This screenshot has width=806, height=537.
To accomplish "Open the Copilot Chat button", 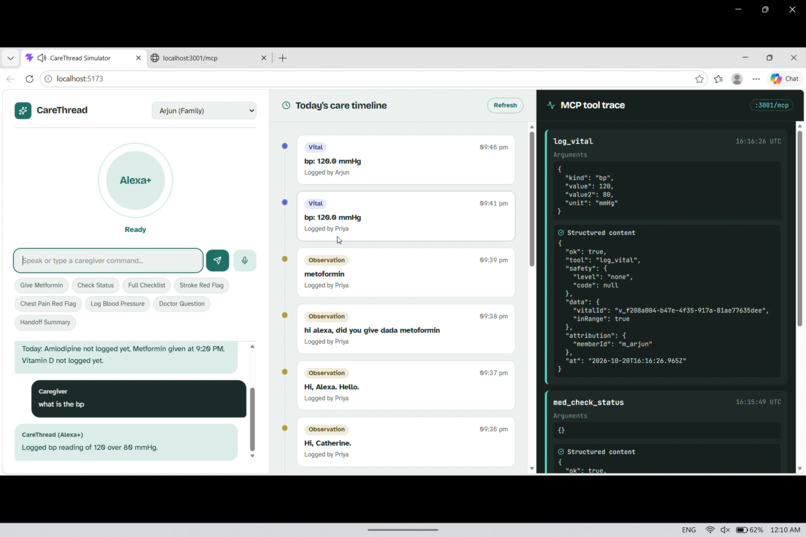I will (x=784, y=79).
